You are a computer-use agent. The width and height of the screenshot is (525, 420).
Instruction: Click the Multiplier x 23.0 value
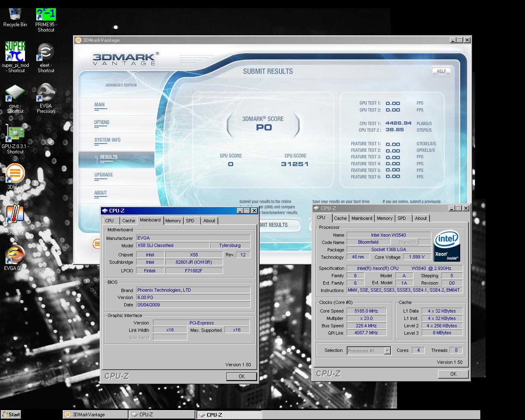(x=366, y=318)
